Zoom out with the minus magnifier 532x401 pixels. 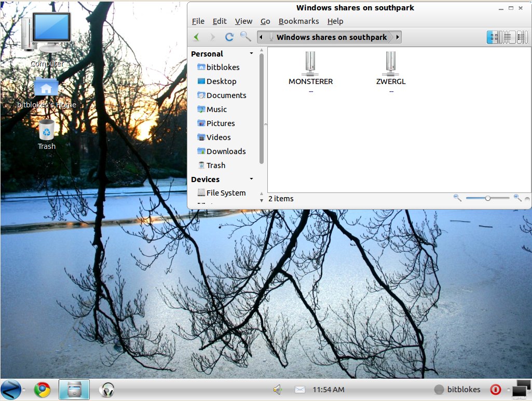pos(457,198)
